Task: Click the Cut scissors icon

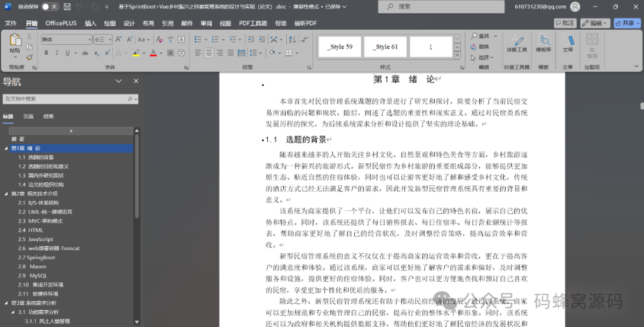Action: (29, 36)
